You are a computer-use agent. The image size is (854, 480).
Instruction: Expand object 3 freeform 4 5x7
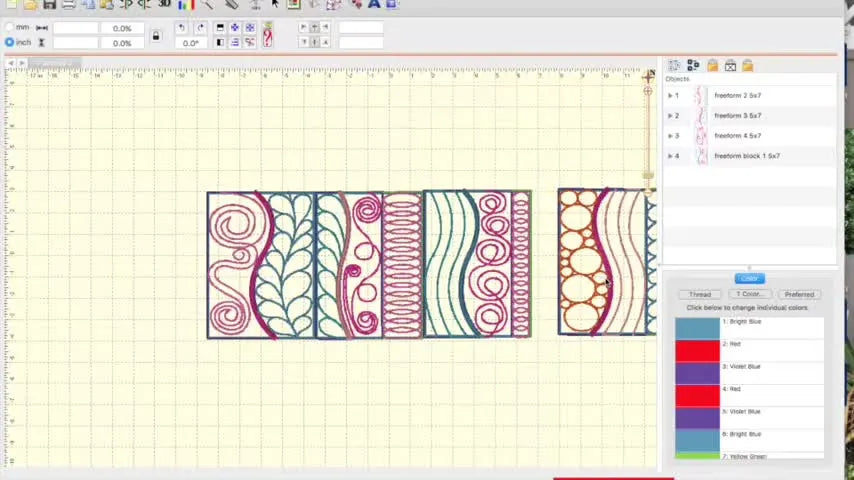click(x=670, y=136)
